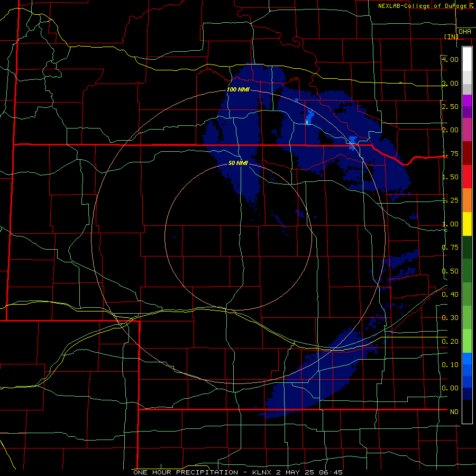Click the 1.00 legend value

tap(450, 224)
